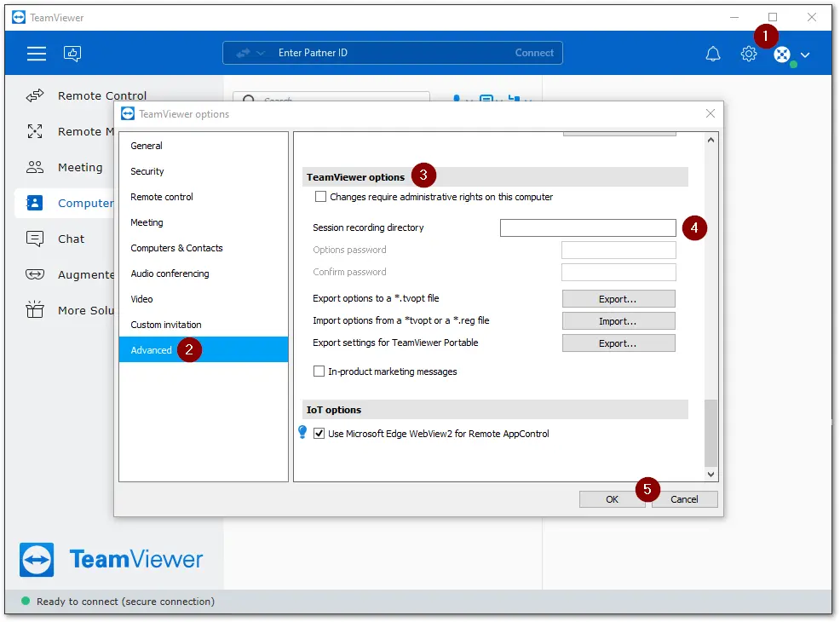Viewport: 840px width, 622px height.
Task: Open More Solutions gift icon
Action: (35, 309)
